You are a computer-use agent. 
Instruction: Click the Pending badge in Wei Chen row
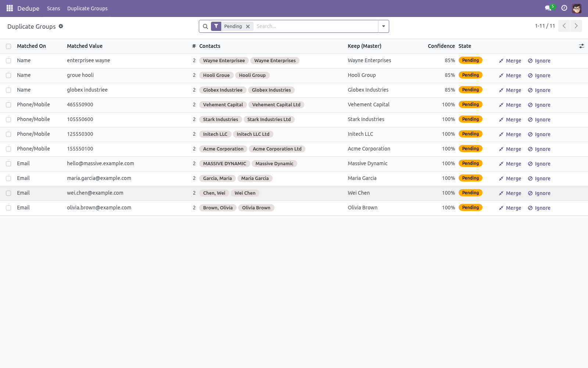[x=470, y=193]
